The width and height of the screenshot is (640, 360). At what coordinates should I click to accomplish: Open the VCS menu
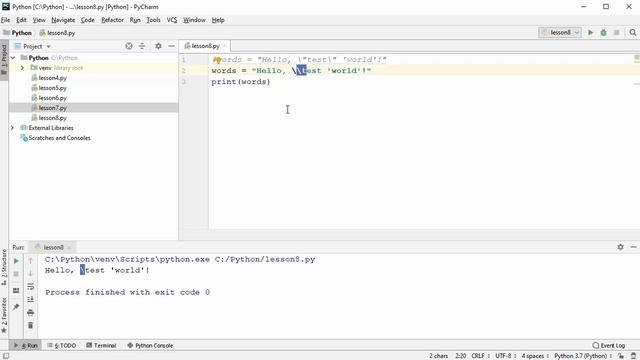172,20
